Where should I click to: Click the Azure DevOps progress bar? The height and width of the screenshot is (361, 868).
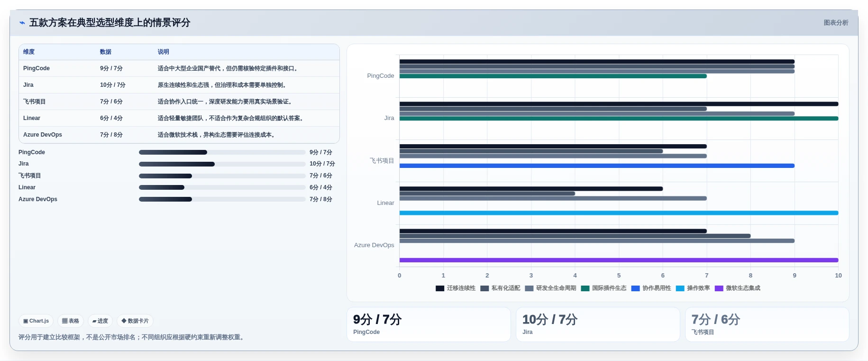click(222, 199)
